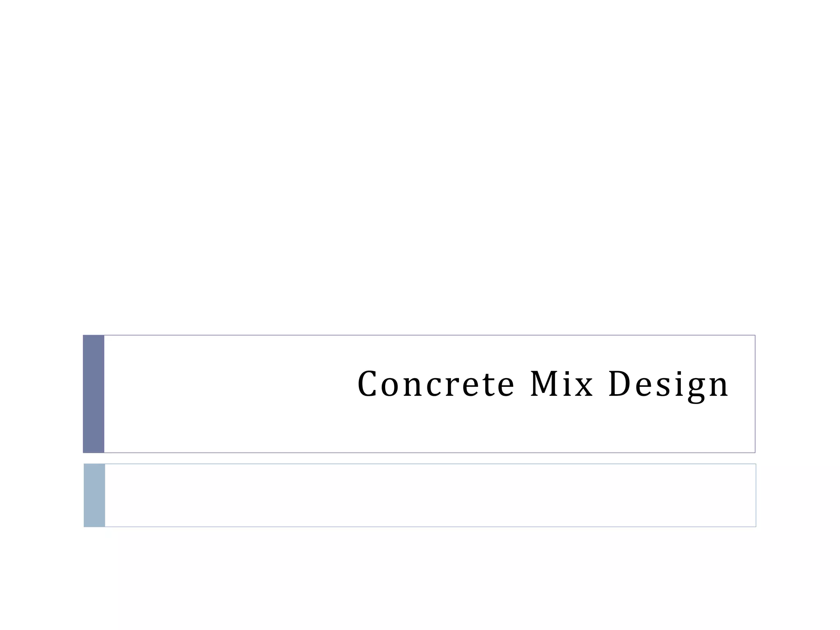The height and width of the screenshot is (630, 840).
Task: Click the gap between title and subtitle boxes
Action: (x=420, y=458)
